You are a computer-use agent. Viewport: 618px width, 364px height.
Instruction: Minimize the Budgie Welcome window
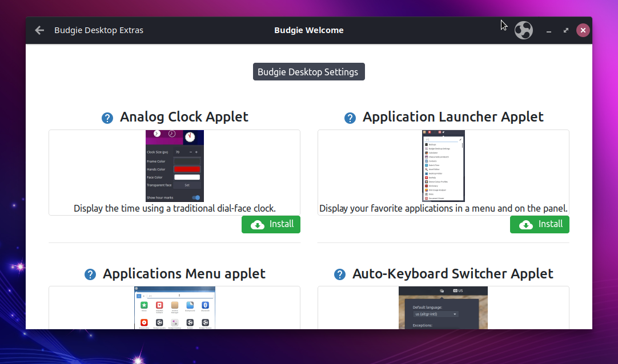tap(549, 31)
